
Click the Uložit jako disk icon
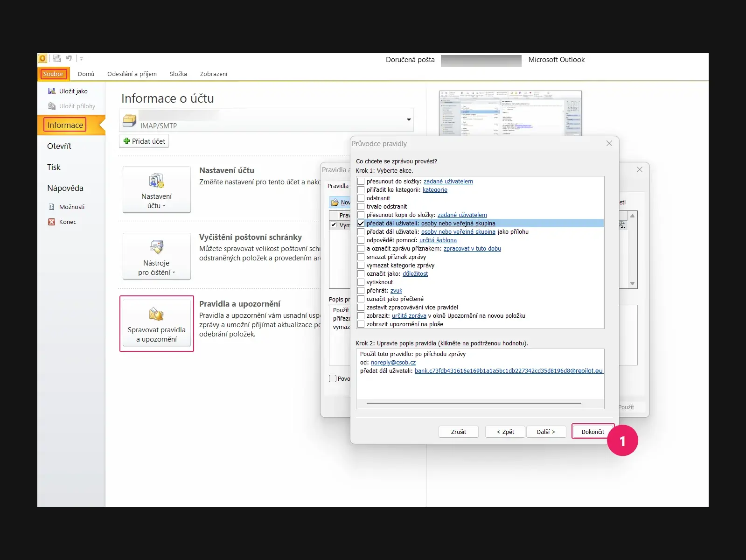click(x=52, y=91)
